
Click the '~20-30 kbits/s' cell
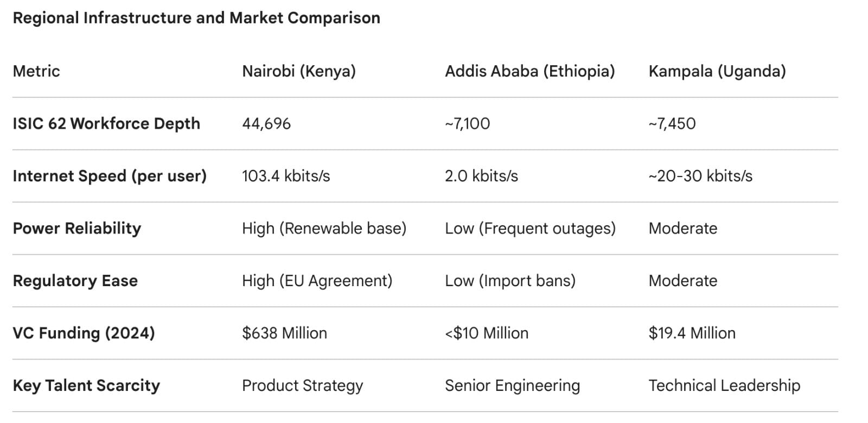pos(700,176)
